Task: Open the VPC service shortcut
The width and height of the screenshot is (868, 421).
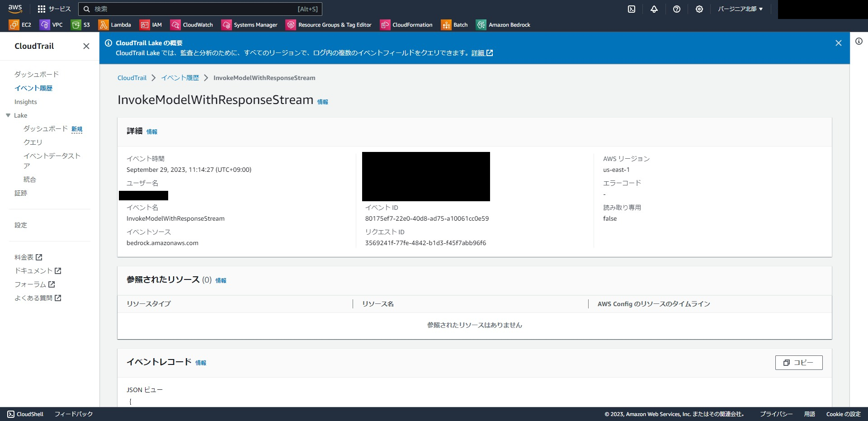Action: (x=52, y=25)
